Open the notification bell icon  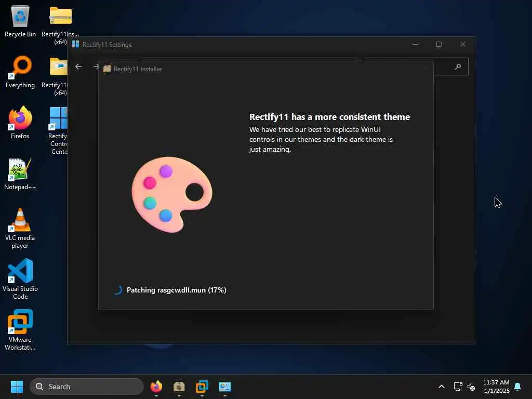pyautogui.click(x=517, y=387)
